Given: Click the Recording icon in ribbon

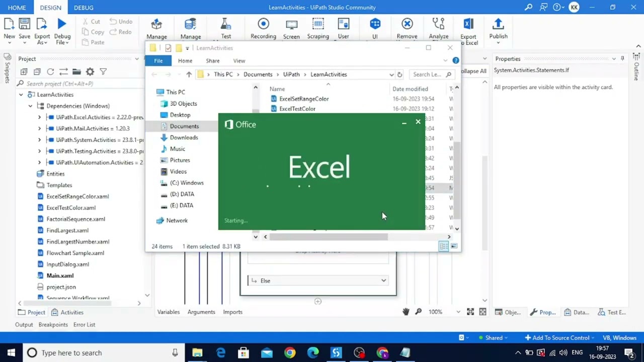Looking at the screenshot, I should coord(263,24).
